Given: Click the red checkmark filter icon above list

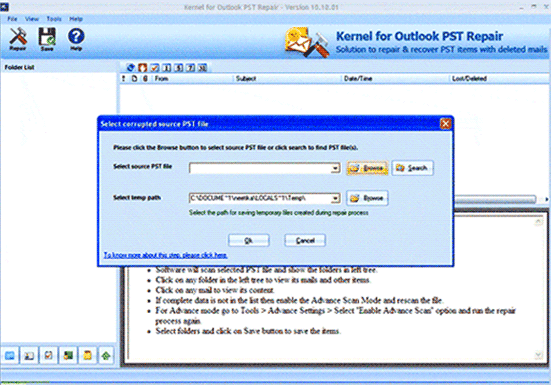Looking at the screenshot, I should 154,67.
